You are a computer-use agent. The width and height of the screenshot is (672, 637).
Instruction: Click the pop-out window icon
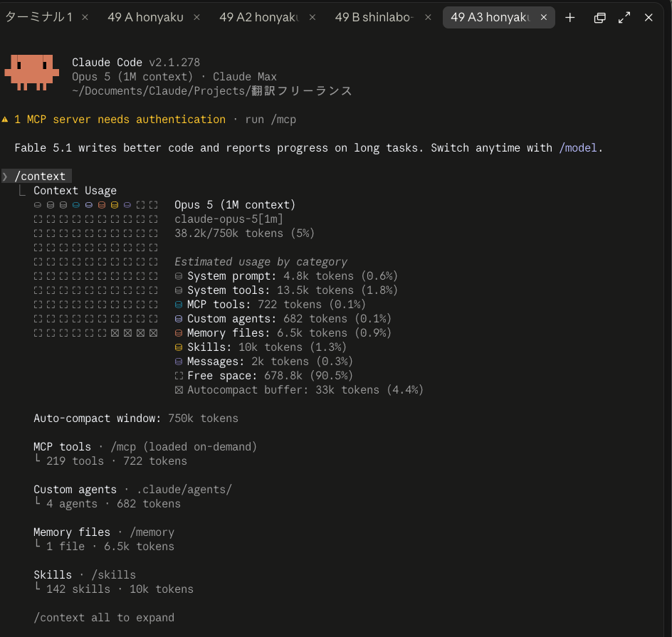(x=599, y=18)
